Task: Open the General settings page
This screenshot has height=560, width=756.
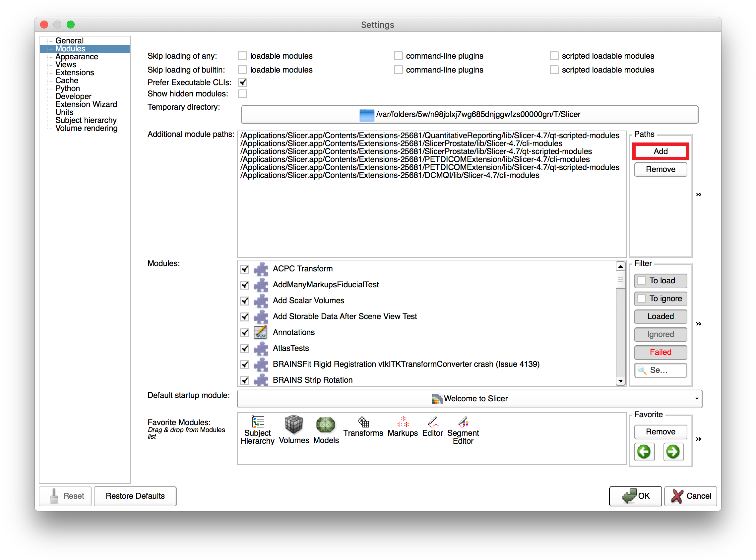Action: pyautogui.click(x=69, y=41)
